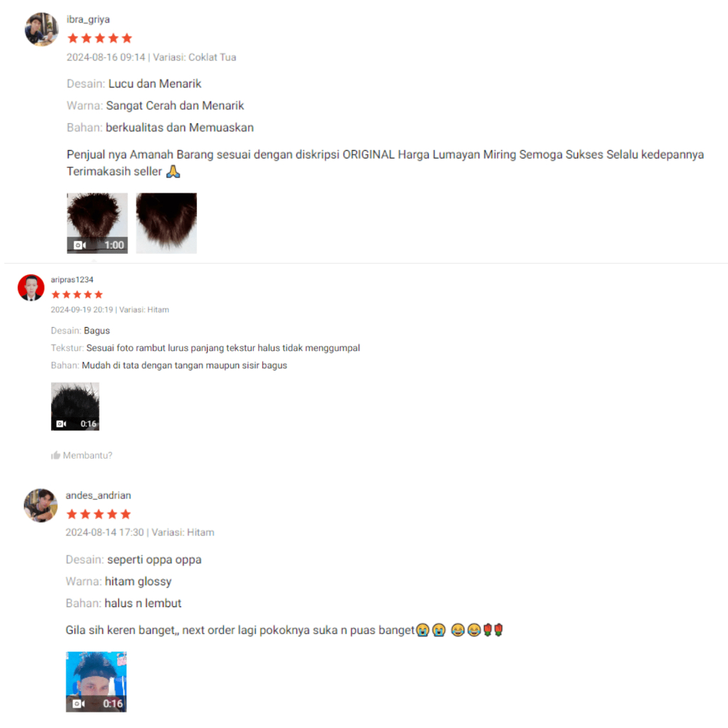Image resolution: width=728 pixels, height=728 pixels.
Task: Click aripras1234's five-star rating
Action: pyautogui.click(x=77, y=294)
